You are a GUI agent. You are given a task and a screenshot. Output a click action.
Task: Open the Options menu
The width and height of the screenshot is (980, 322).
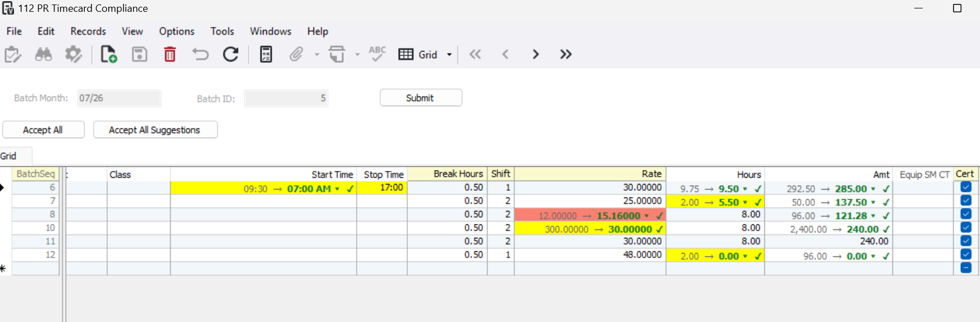pos(176,31)
